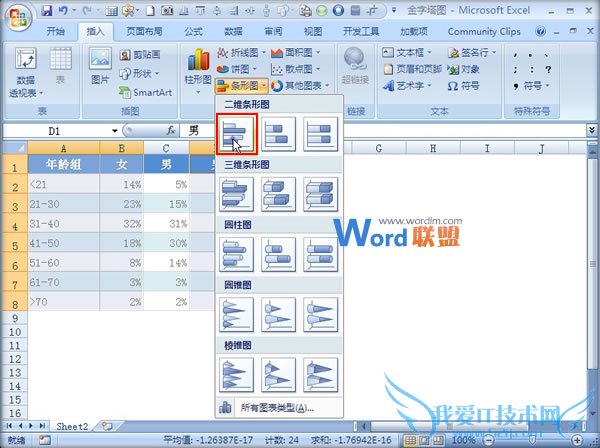Click the Name Box dropdown arrow
The height and width of the screenshot is (448, 600).
coord(114,131)
